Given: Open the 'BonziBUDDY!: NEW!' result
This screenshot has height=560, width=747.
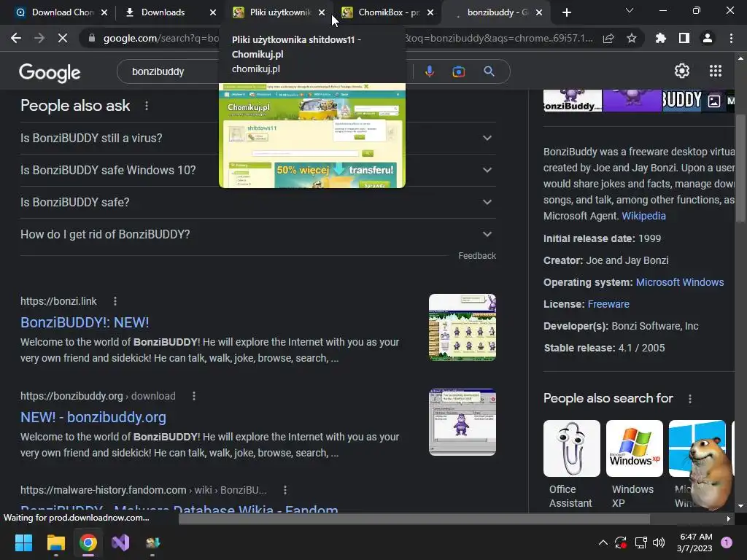Looking at the screenshot, I should 85,322.
